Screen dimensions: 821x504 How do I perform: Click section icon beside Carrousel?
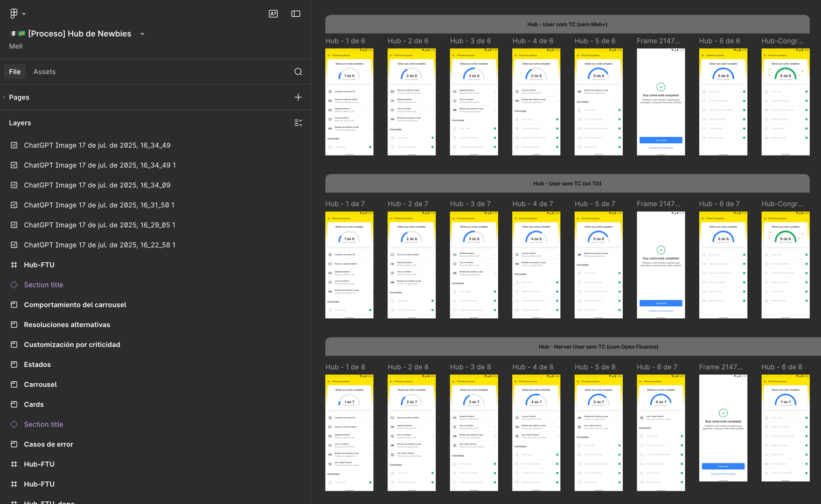click(14, 384)
